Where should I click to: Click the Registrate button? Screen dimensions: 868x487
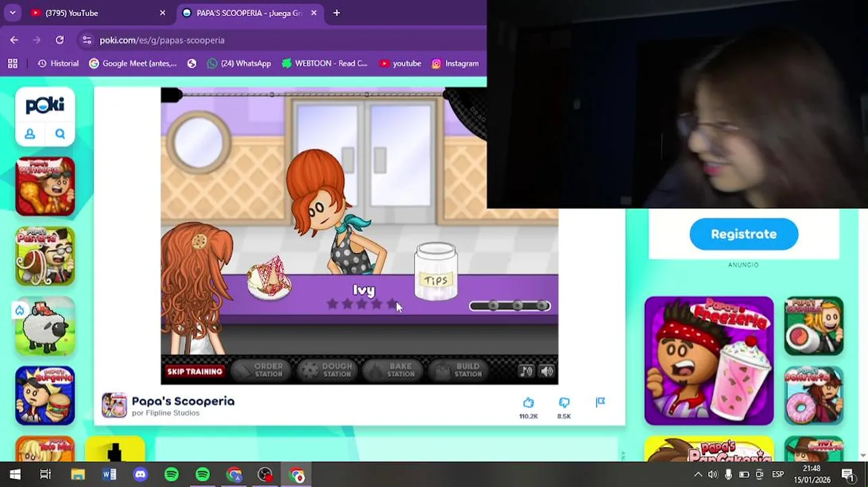[744, 234]
